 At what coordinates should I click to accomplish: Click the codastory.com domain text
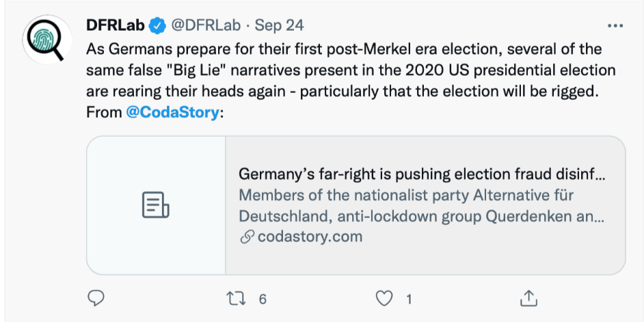310,237
